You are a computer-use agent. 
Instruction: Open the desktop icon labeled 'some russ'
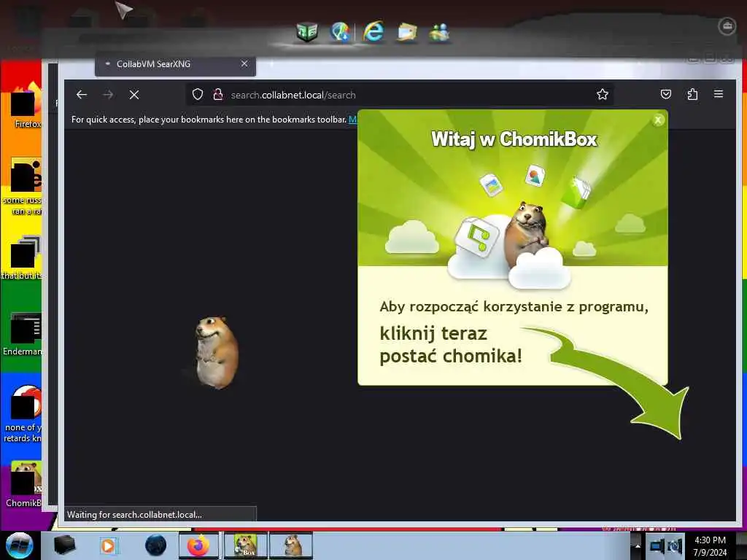(23, 187)
